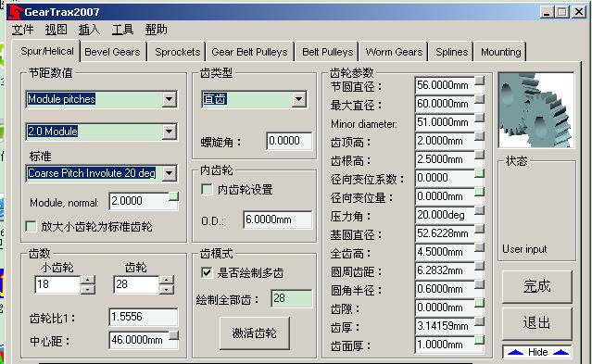This screenshot has height=364, width=592.
Task: Click the 完成 button
Action: coord(537,286)
